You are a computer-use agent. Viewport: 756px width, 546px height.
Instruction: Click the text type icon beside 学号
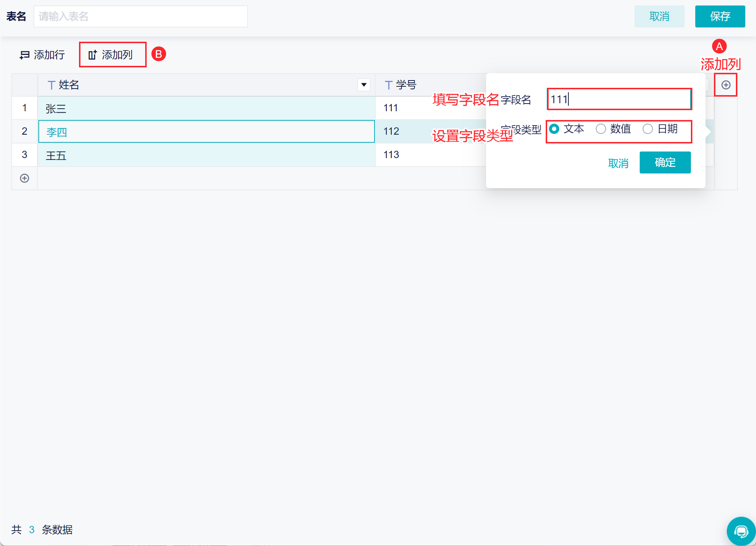pos(388,85)
